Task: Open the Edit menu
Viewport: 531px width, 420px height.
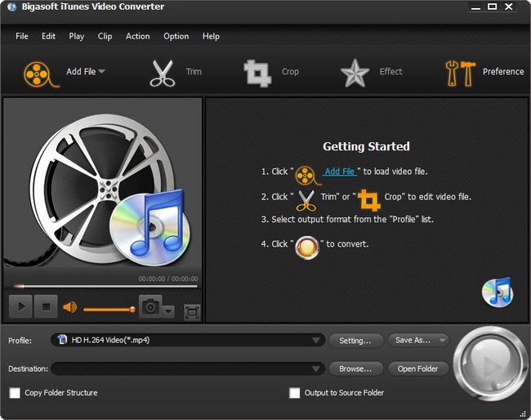Action: click(x=48, y=36)
